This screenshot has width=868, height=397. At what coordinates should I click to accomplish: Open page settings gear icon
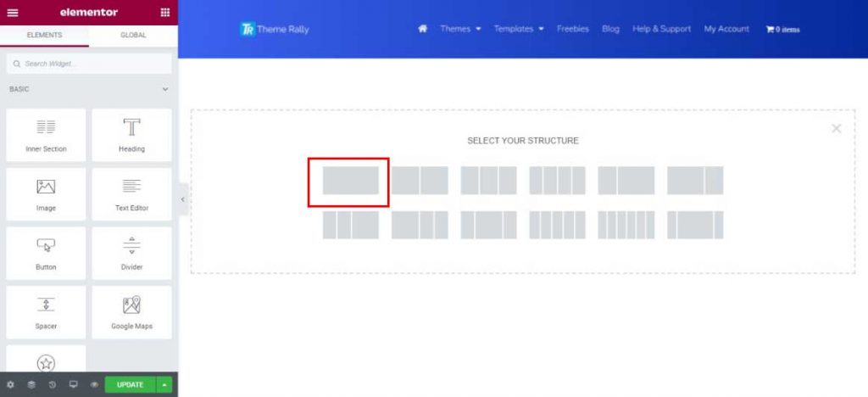[x=10, y=384]
